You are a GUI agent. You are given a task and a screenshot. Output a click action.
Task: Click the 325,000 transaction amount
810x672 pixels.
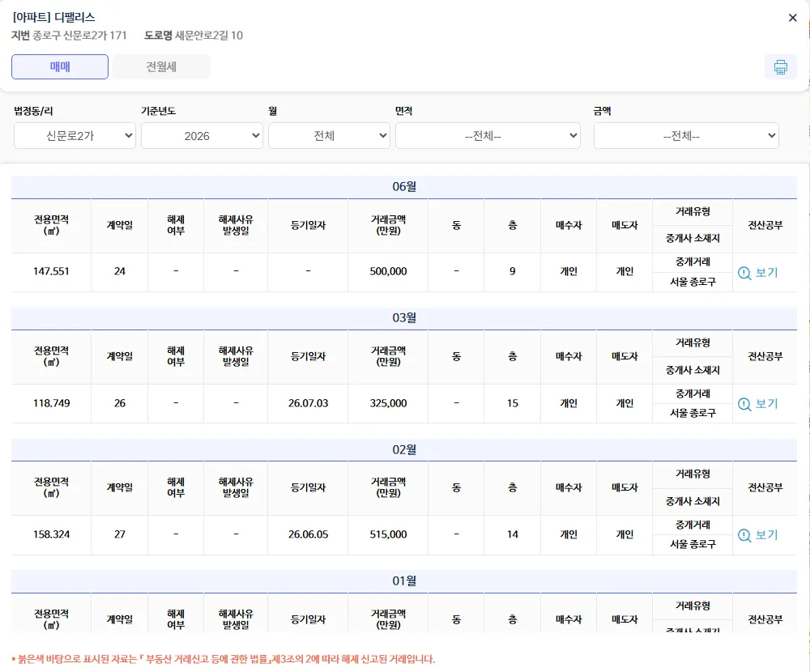click(x=388, y=403)
